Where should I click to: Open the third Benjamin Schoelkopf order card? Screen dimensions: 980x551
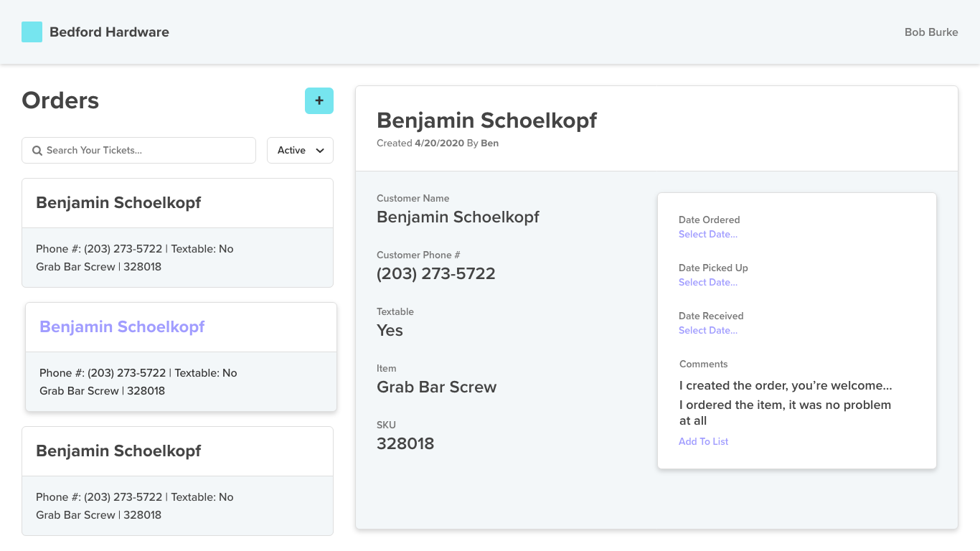177,481
